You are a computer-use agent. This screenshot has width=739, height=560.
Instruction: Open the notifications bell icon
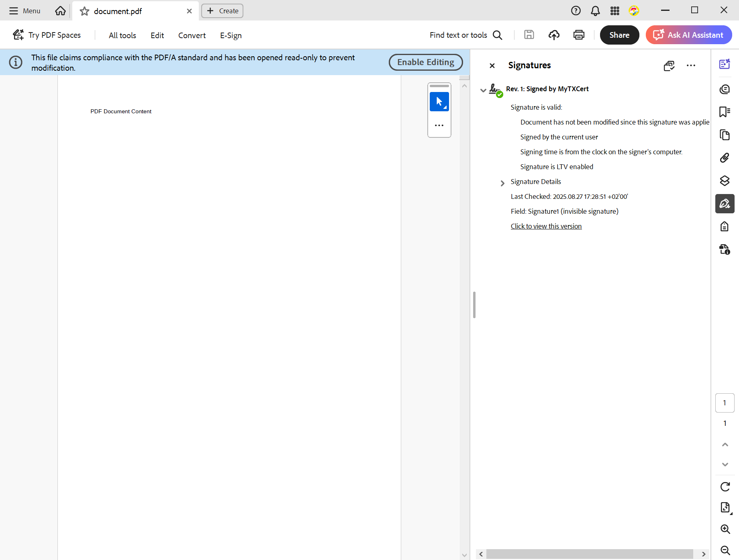coord(595,11)
